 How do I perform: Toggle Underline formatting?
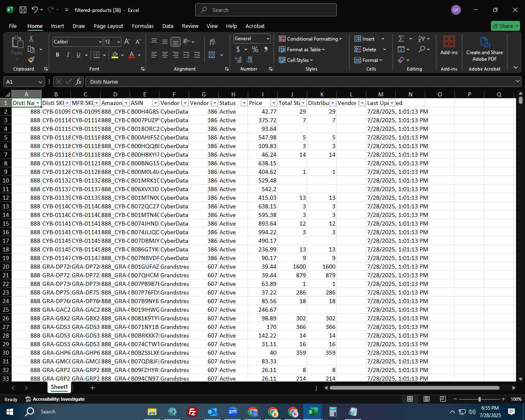[x=78, y=55]
